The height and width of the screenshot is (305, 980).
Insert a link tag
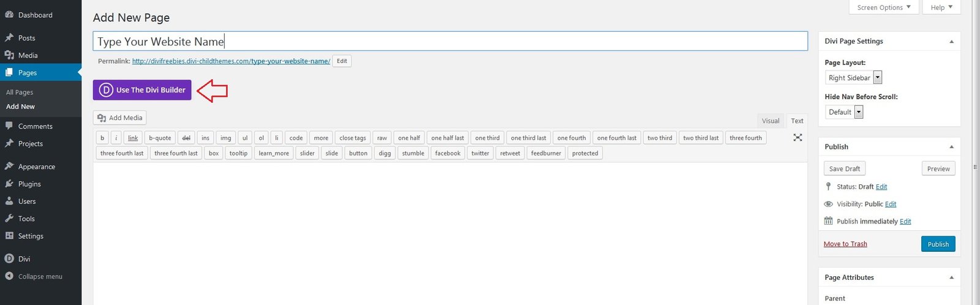point(133,138)
